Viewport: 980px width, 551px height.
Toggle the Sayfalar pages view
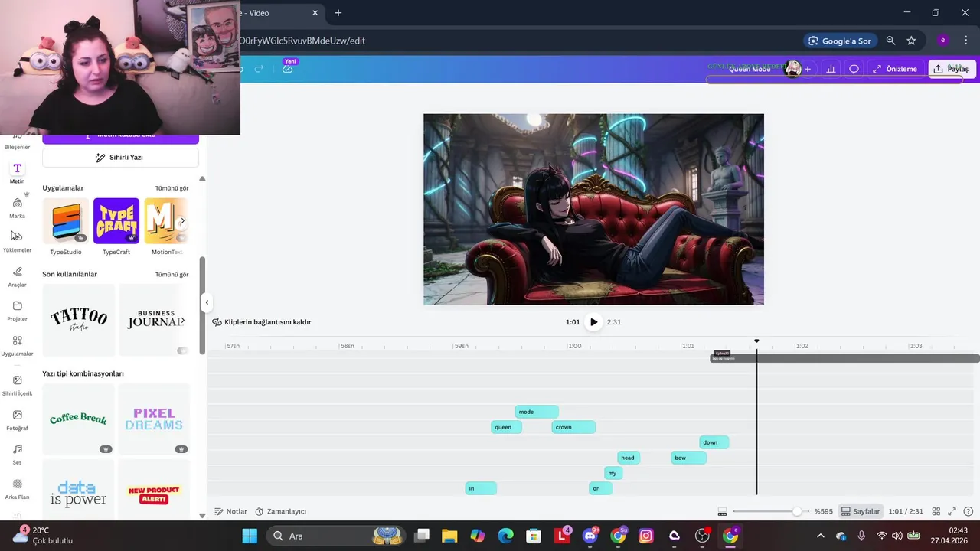coord(861,511)
